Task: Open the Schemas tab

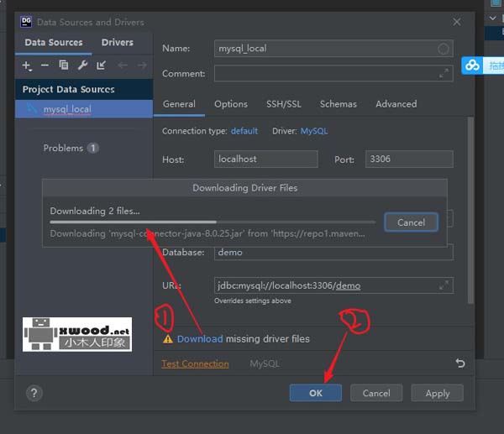Action: [x=339, y=104]
